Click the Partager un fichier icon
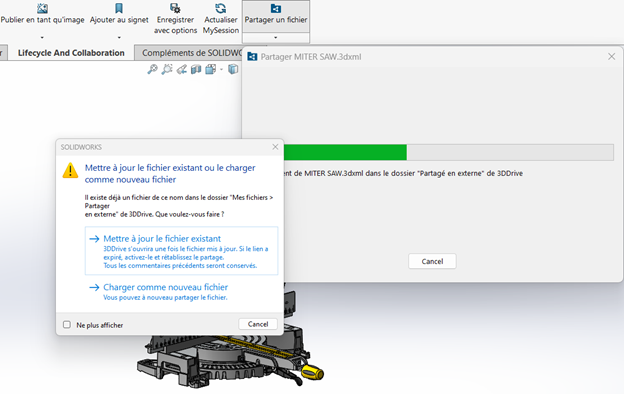 276,8
